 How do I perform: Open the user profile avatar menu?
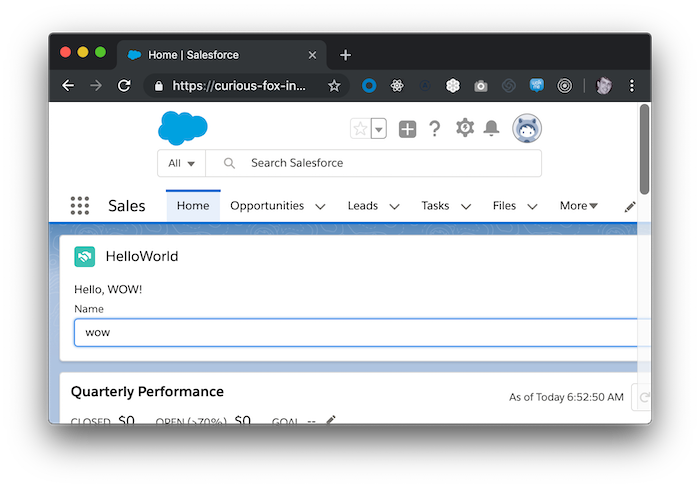(x=527, y=129)
